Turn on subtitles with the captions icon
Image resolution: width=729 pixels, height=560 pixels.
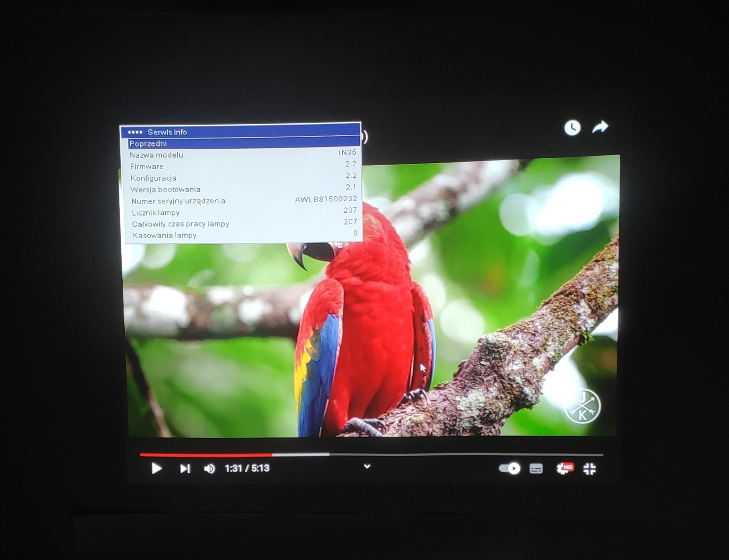[536, 469]
